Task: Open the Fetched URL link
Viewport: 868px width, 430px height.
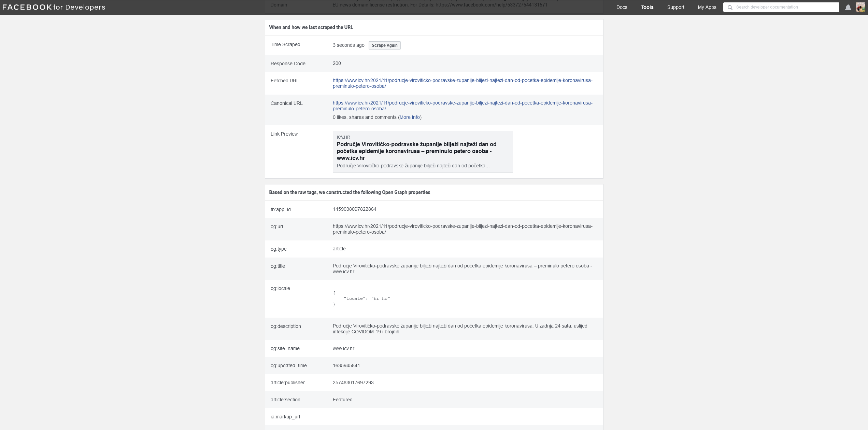Action: [x=462, y=81]
